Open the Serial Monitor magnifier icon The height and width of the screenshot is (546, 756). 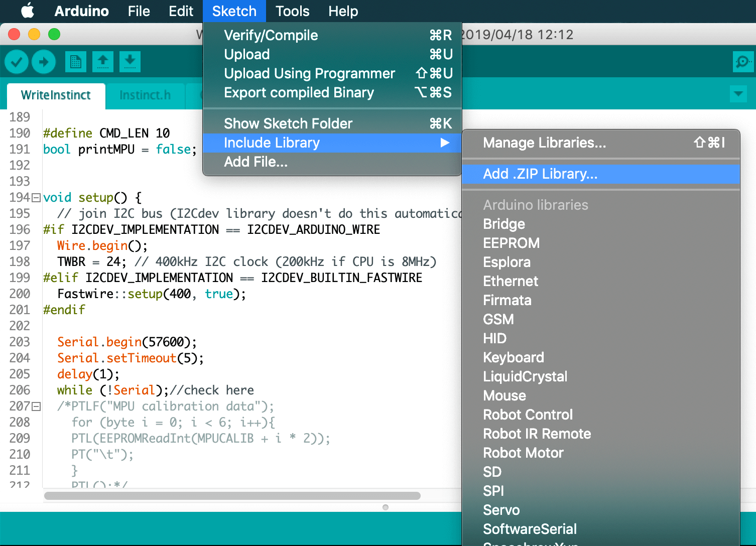click(x=743, y=62)
